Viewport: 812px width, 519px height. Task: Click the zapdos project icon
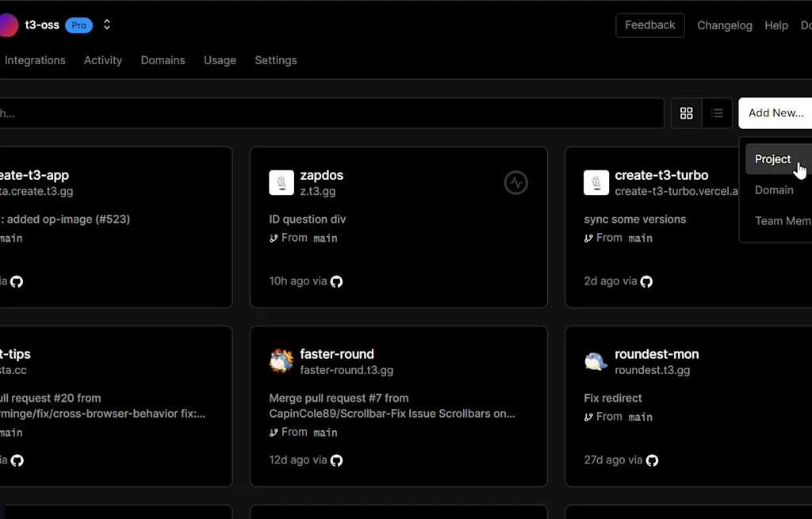coord(282,182)
